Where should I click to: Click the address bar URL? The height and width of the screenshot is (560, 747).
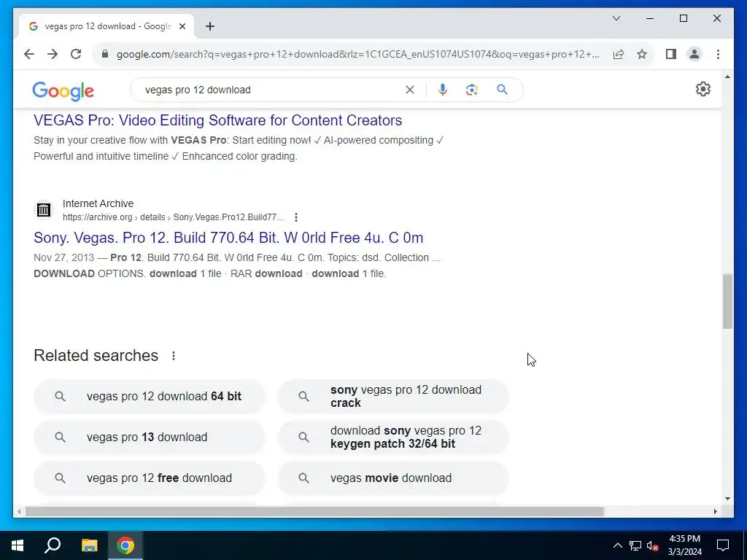pyautogui.click(x=357, y=54)
